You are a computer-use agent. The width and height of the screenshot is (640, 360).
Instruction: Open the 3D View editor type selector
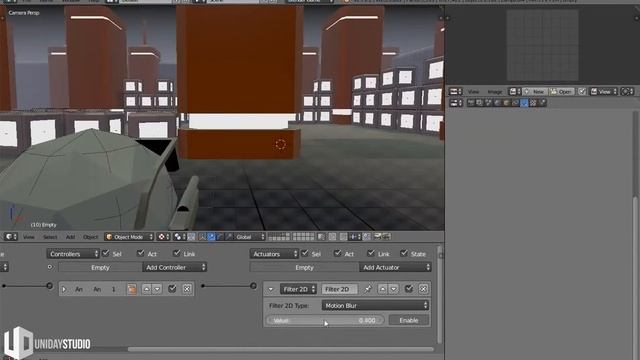click(x=10, y=237)
